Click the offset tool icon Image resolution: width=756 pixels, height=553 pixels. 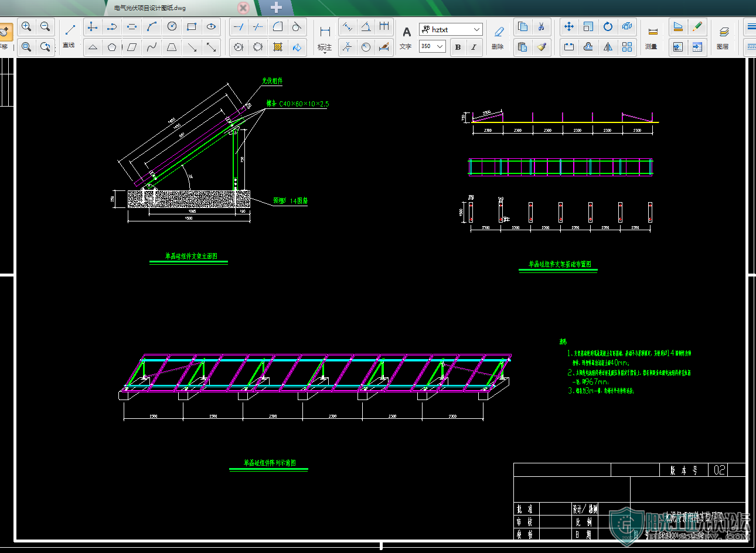coord(588,47)
